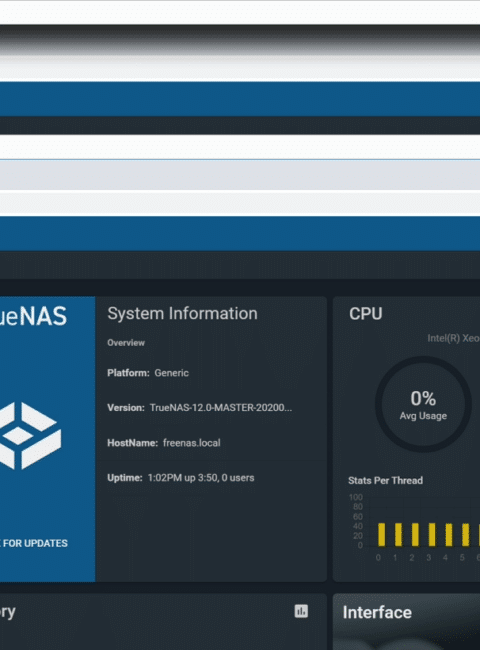This screenshot has width=480, height=650.
Task: Select the 'Uptime:' label
Action: pyautogui.click(x=125, y=478)
